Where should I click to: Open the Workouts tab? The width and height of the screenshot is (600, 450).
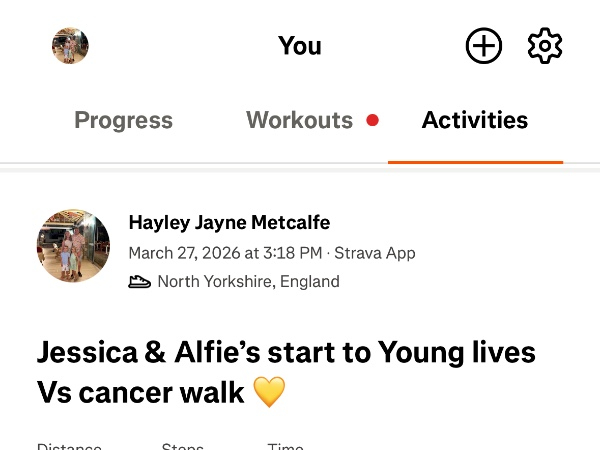coord(299,121)
